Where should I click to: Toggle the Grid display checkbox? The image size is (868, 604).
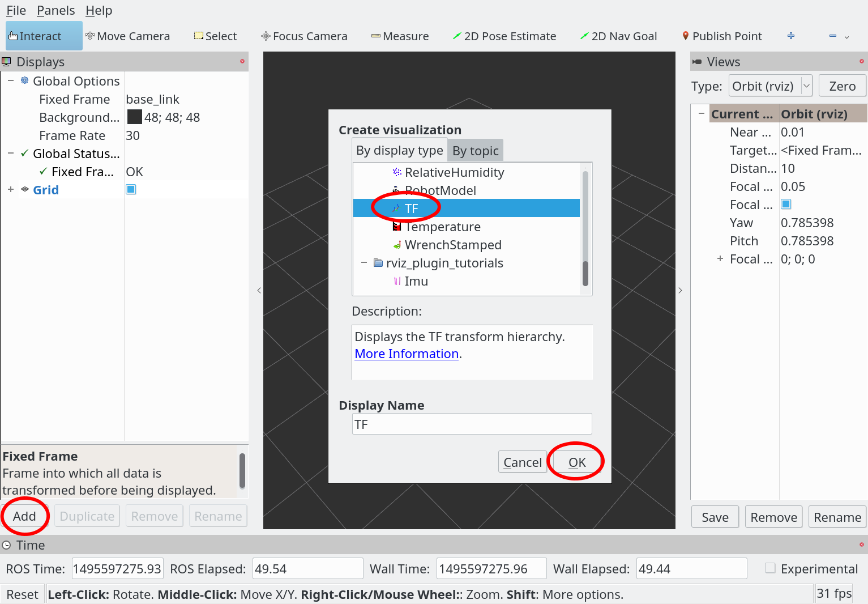coord(131,189)
